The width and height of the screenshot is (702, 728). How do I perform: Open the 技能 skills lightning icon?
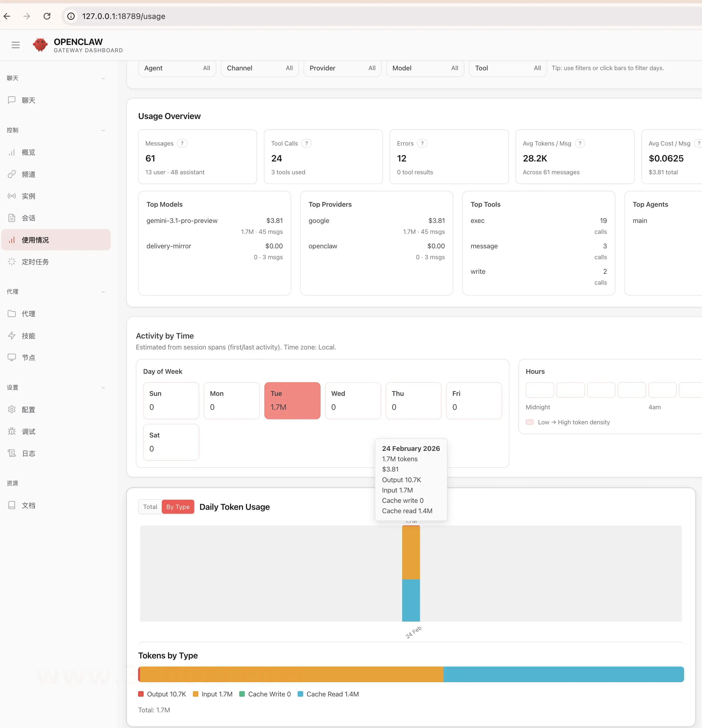point(12,336)
